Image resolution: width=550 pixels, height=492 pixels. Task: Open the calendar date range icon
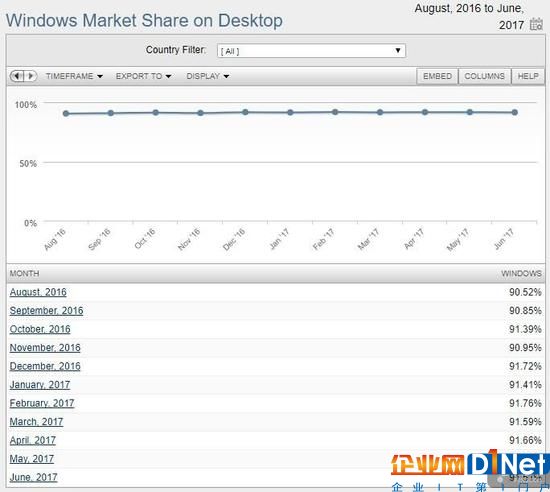536,24
